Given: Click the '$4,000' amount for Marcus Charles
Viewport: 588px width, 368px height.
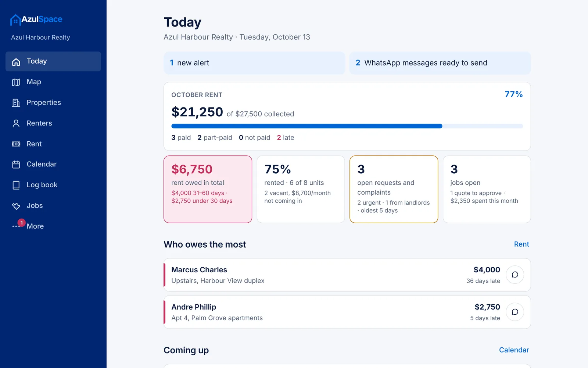Looking at the screenshot, I should coord(487,270).
